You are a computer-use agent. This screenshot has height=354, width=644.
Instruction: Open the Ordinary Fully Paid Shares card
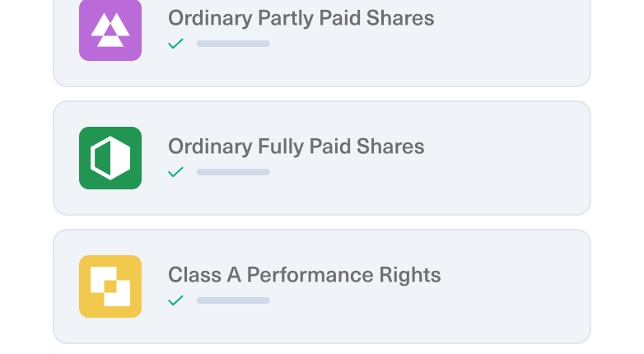(322, 158)
